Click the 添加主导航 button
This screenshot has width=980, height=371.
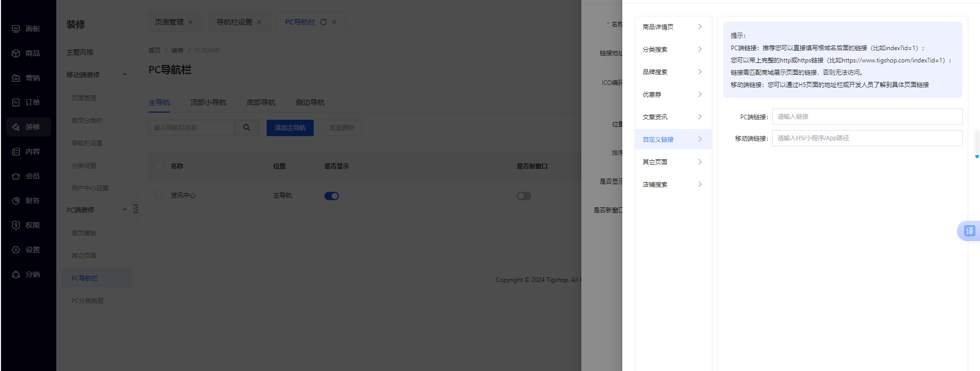(290, 127)
